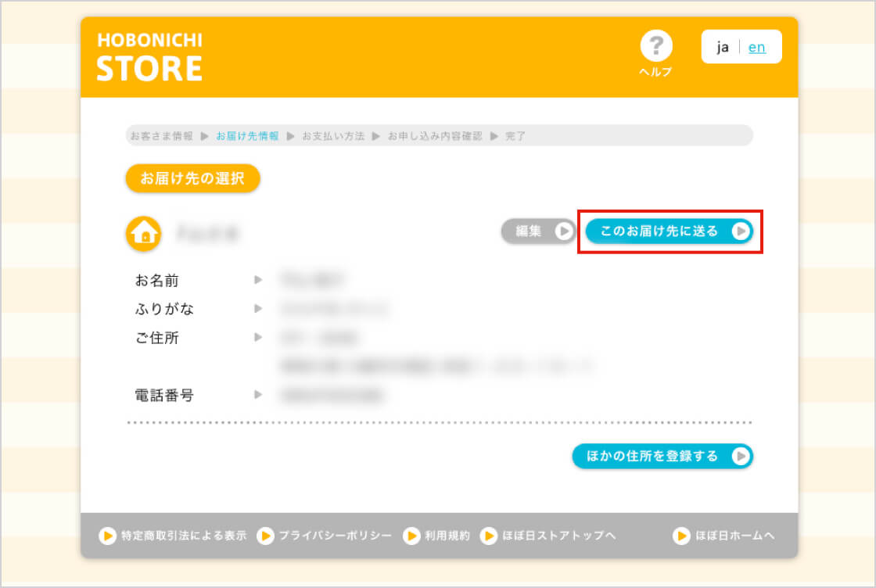Click the お届け先の選択 heading badge
The height and width of the screenshot is (588, 876).
192,178
